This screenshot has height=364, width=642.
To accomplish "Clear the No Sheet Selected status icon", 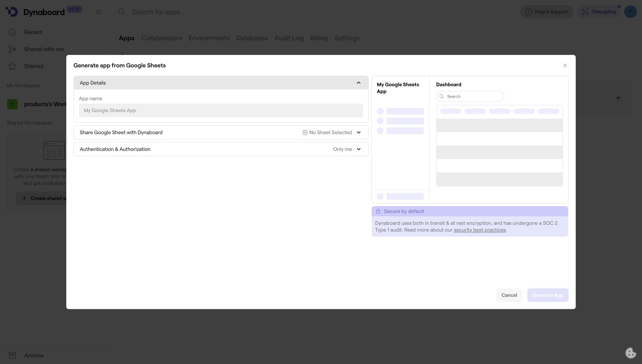I will tap(305, 132).
